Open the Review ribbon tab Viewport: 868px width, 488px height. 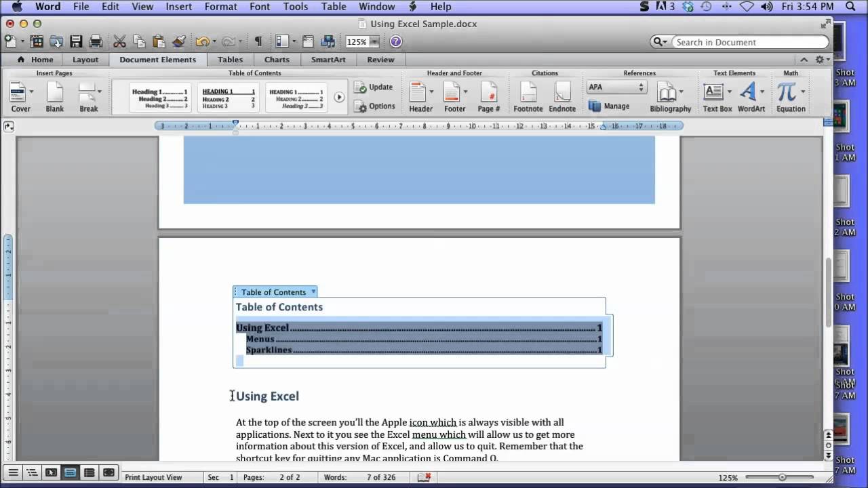point(380,60)
